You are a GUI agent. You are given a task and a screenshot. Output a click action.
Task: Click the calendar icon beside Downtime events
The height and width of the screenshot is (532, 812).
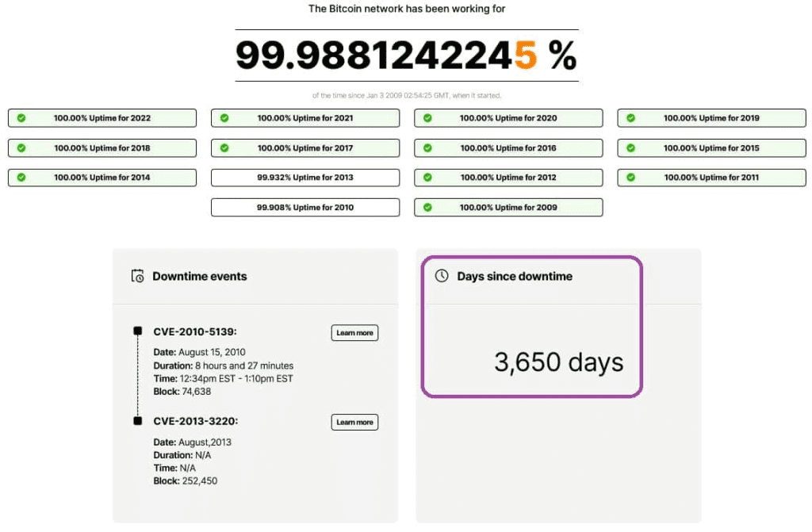138,276
